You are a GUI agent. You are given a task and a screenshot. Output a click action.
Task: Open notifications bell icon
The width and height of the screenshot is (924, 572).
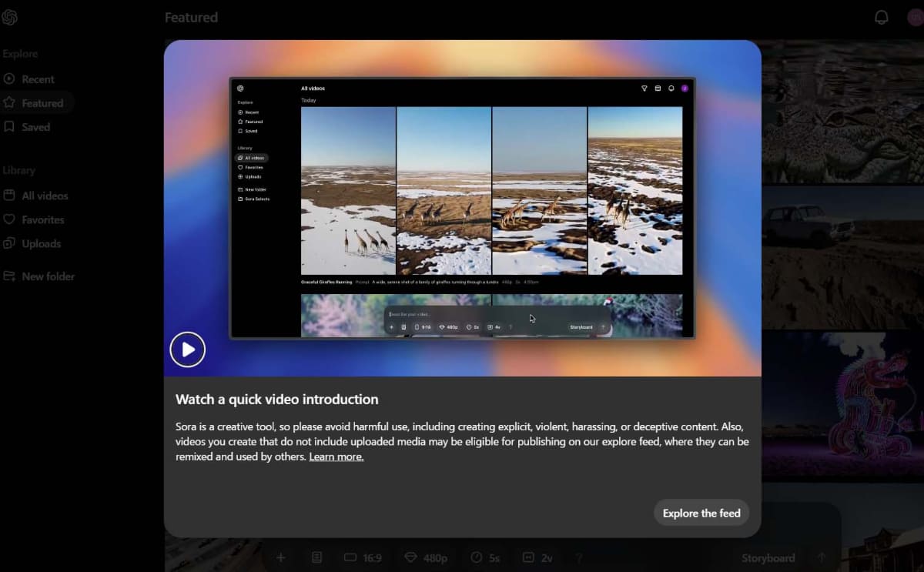[x=882, y=17]
